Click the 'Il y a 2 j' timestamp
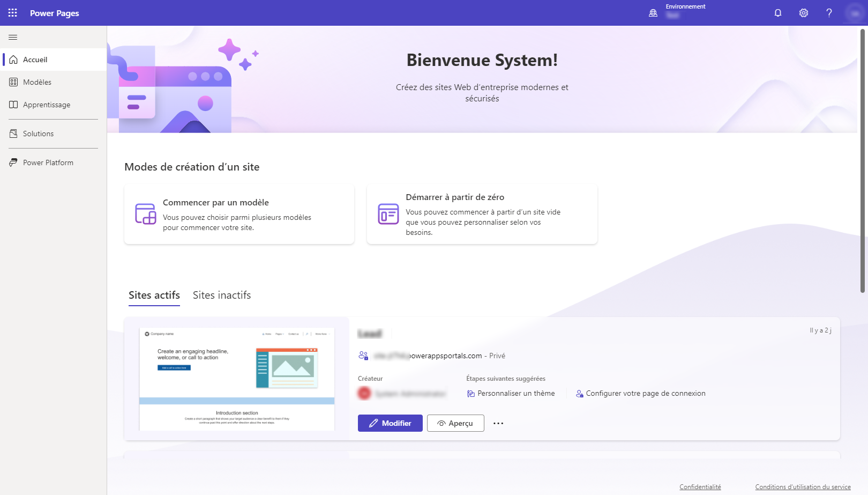 pyautogui.click(x=820, y=330)
